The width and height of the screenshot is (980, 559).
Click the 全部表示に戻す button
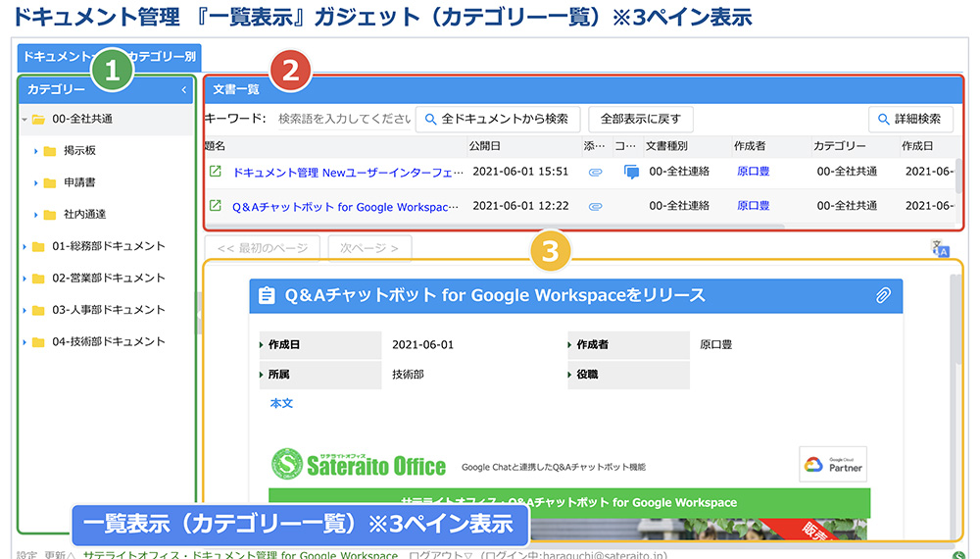pos(641,119)
